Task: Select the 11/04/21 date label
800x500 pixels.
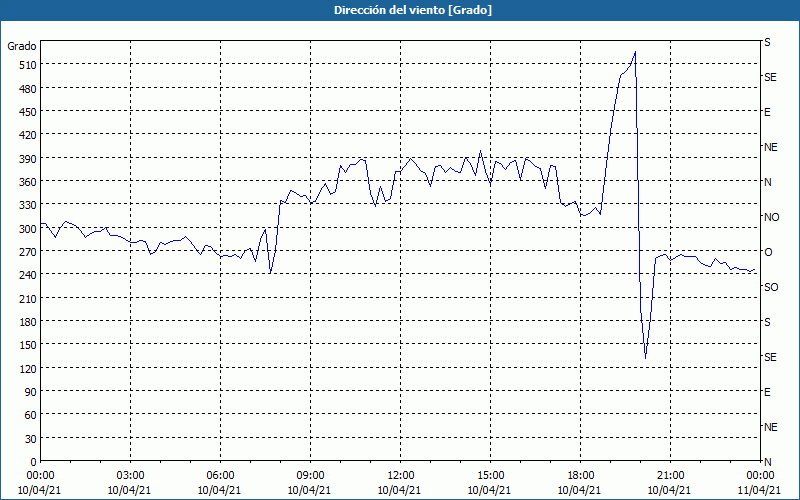Action: click(x=760, y=490)
